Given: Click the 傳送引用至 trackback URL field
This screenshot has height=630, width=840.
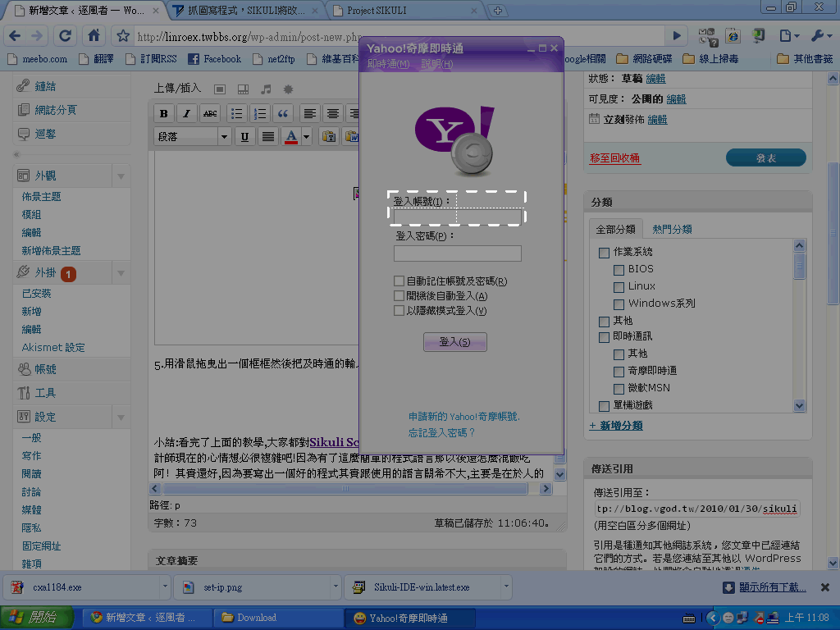Looking at the screenshot, I should pyautogui.click(x=697, y=509).
